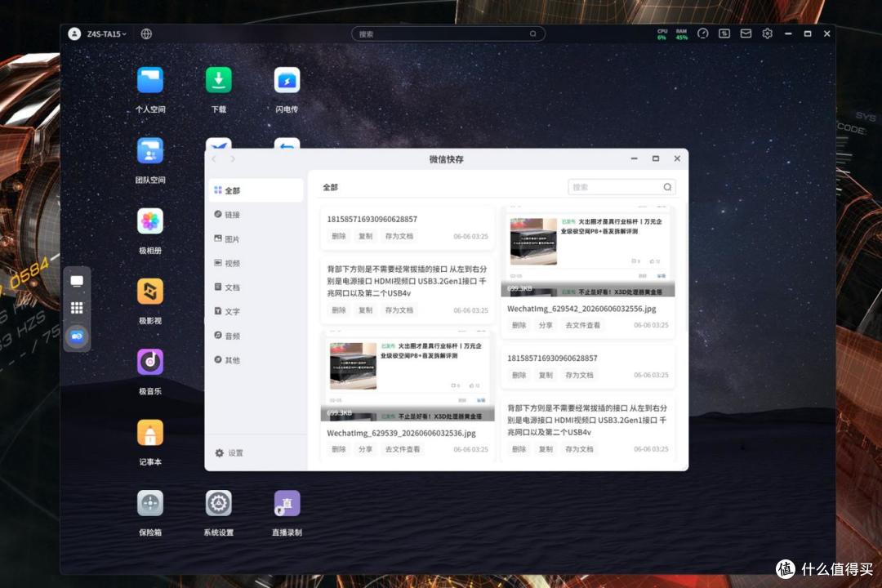882x588 pixels.
Task: Click magnifier icon in 微信快存 search box
Action: click(667, 187)
